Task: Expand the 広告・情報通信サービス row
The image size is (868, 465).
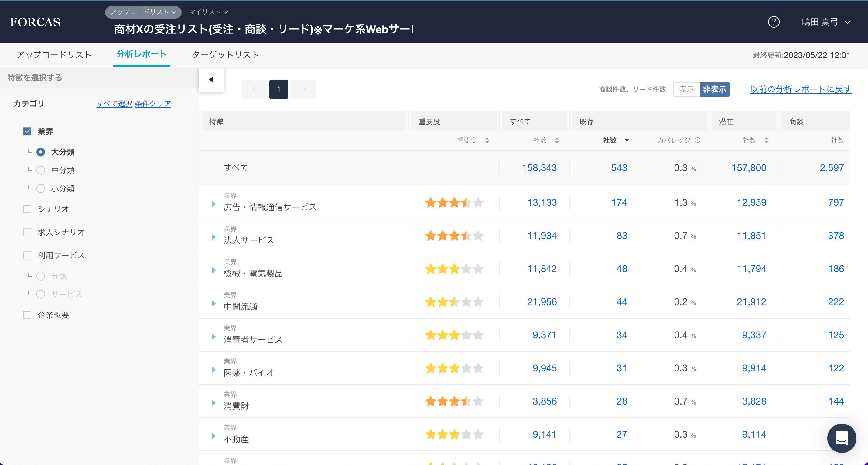Action: (214, 204)
